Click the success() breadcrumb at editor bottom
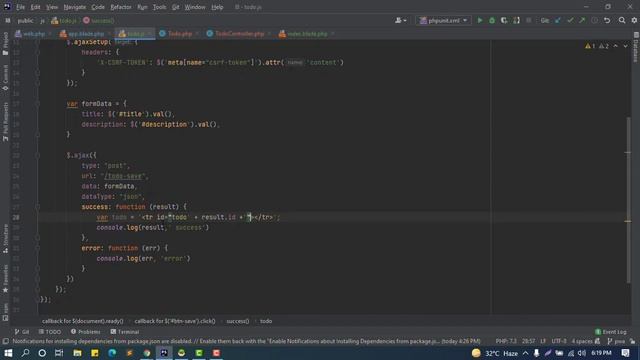Image resolution: width=640 pixels, height=360 pixels. (238, 321)
